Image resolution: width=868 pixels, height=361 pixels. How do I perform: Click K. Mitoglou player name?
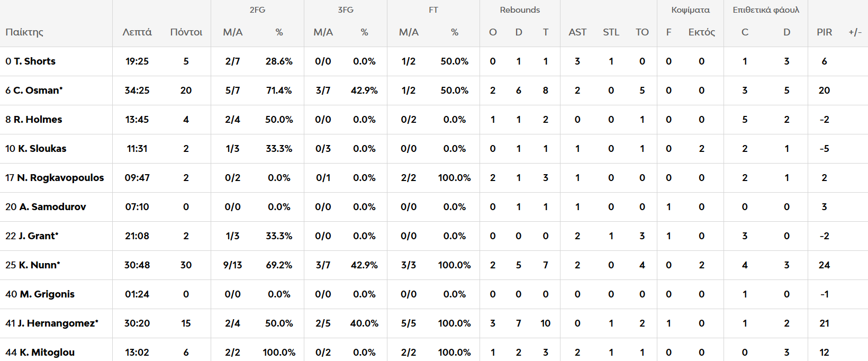coord(47,353)
